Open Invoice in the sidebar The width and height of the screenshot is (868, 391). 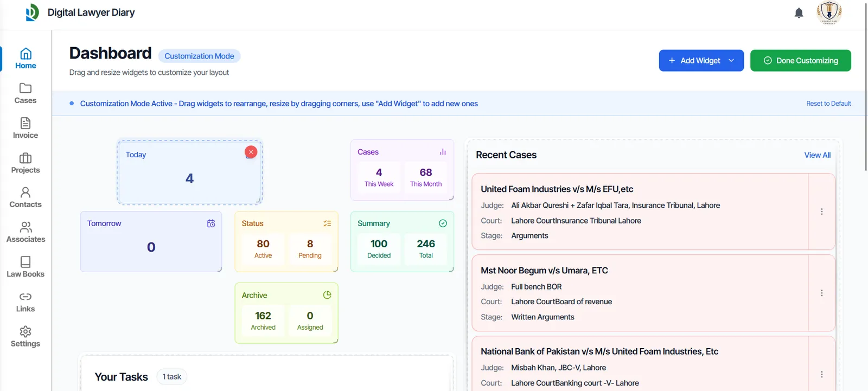point(25,128)
